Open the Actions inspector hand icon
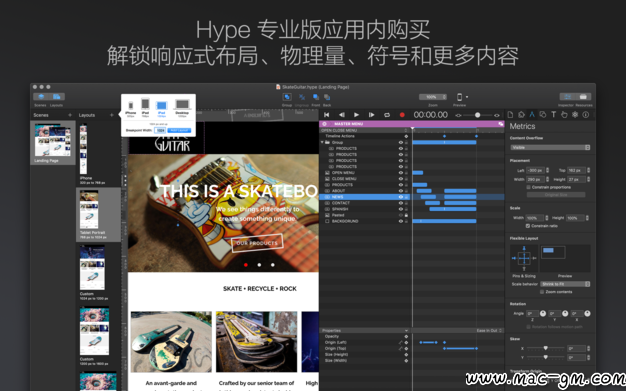626x391 pixels. 564,115
